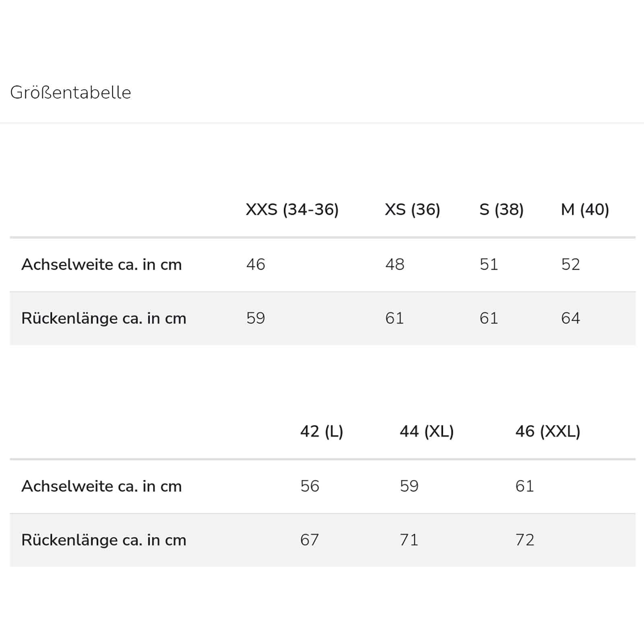
Task: Click Rückenlänge value 59 for XXS
Action: click(x=256, y=318)
